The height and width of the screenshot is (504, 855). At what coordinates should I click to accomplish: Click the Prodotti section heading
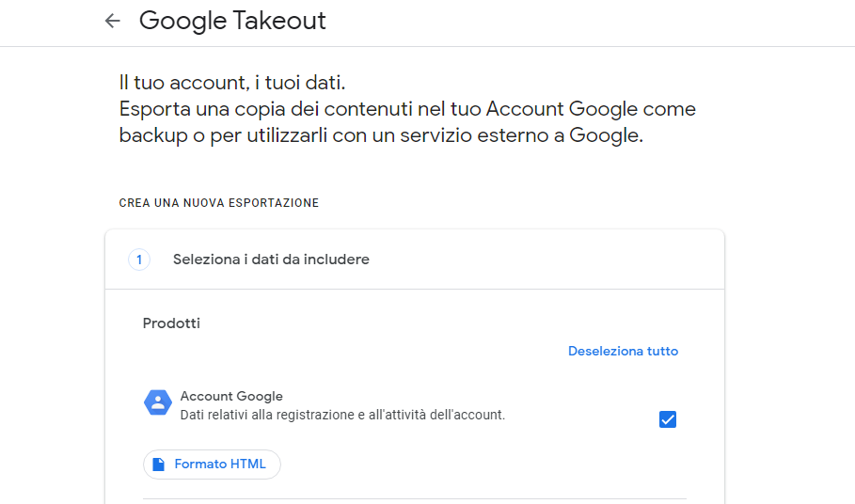[171, 323]
